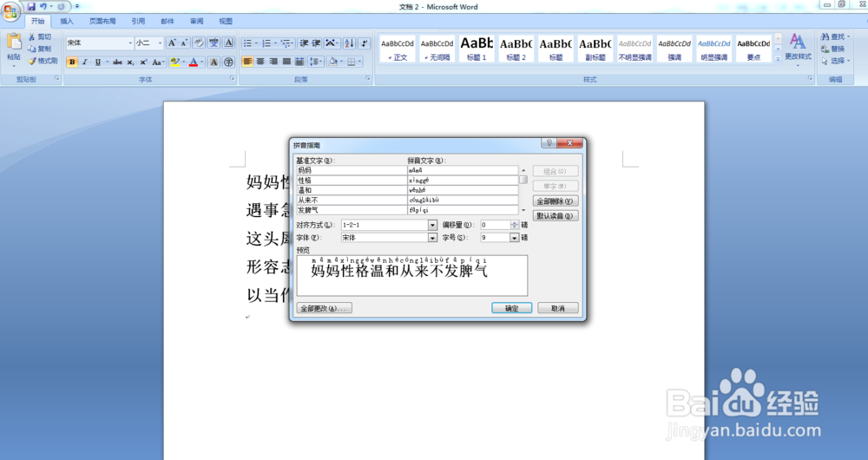
Task: Switch to the 页面布局 (Page Layout) tab
Action: point(102,21)
